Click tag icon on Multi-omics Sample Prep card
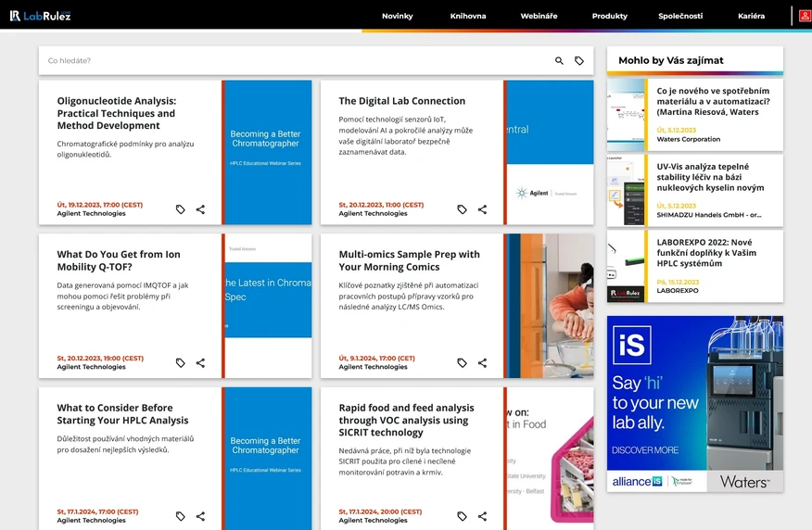The image size is (812, 530). point(462,363)
